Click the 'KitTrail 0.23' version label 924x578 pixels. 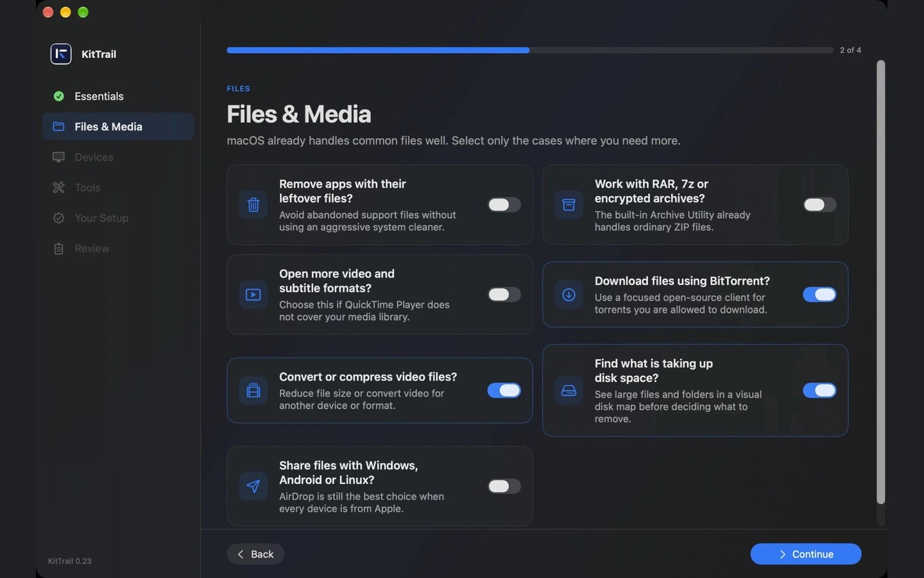(70, 561)
